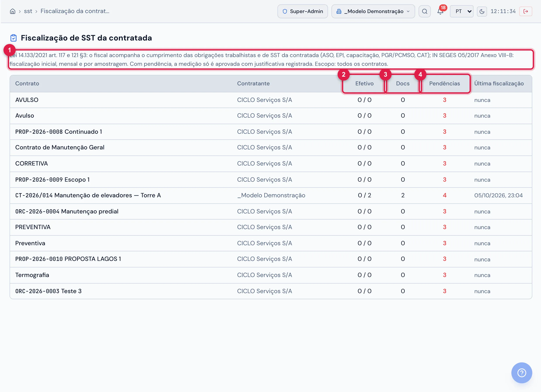
Task: Open the PT language dropdown
Action: [461, 11]
